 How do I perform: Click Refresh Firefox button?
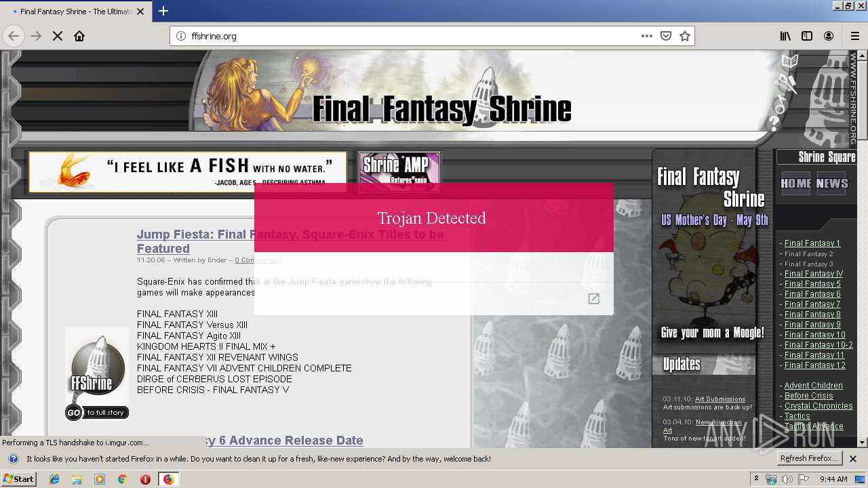click(x=809, y=459)
